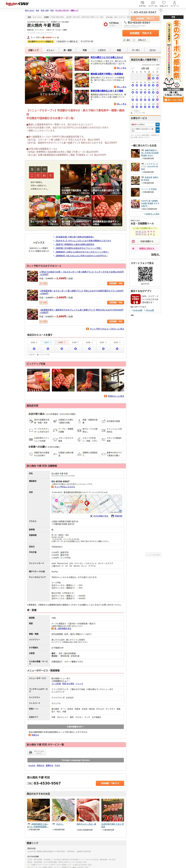Click the お得な情報をGET! button

(x=75, y=727)
